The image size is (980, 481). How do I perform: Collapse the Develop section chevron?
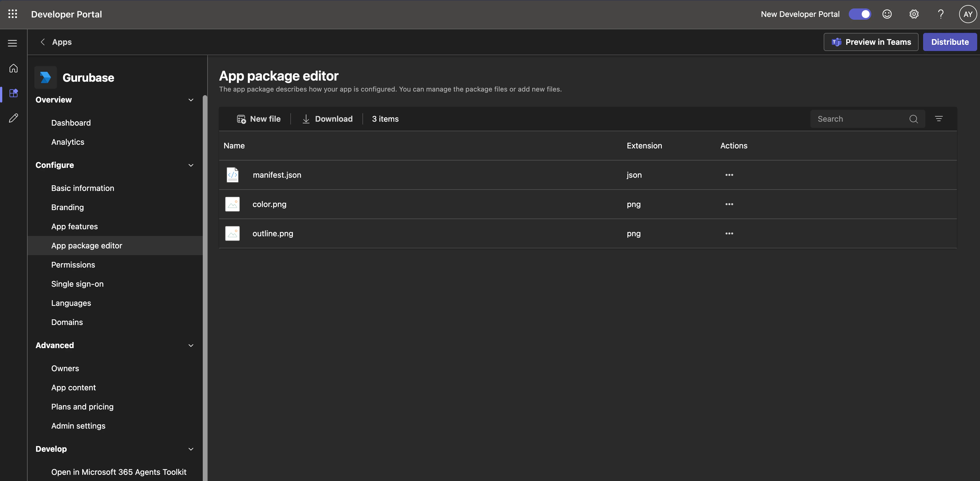pyautogui.click(x=191, y=449)
